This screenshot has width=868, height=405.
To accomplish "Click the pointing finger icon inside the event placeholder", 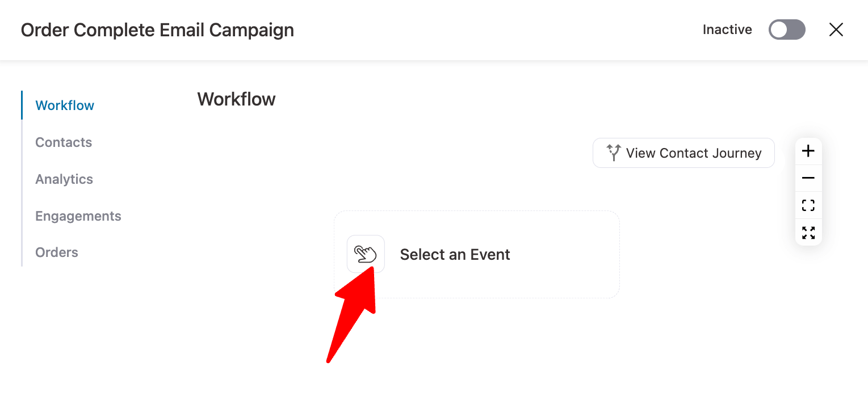I will tap(366, 254).
